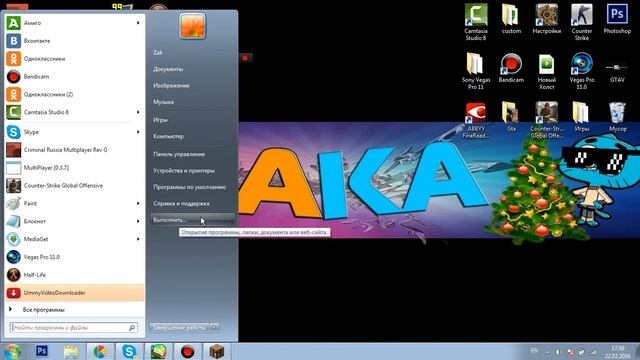The height and width of the screenshot is (360, 640).
Task: Expand Amigo jump list arrow
Action: [x=138, y=23]
